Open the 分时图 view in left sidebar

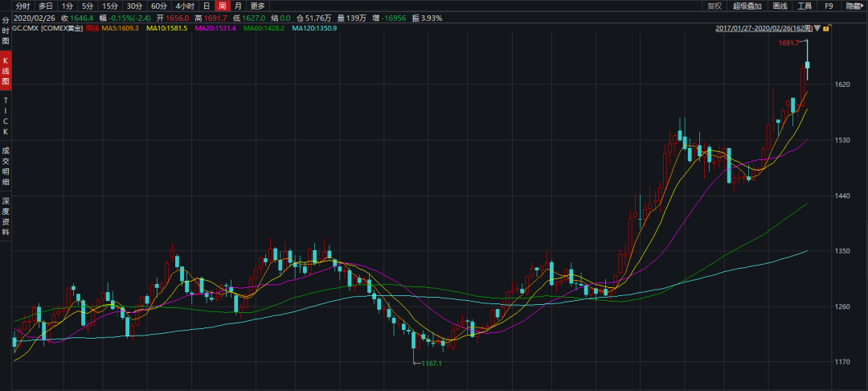tap(6, 30)
